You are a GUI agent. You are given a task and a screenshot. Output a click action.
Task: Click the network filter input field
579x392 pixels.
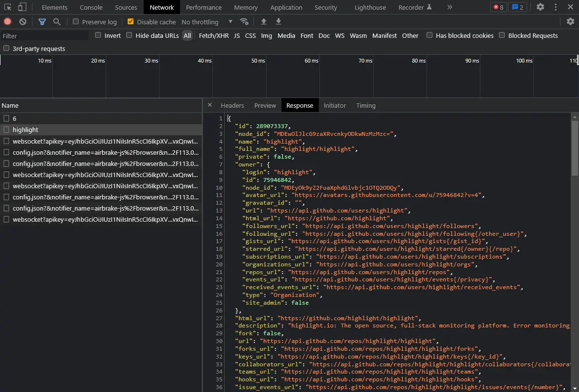(x=44, y=35)
